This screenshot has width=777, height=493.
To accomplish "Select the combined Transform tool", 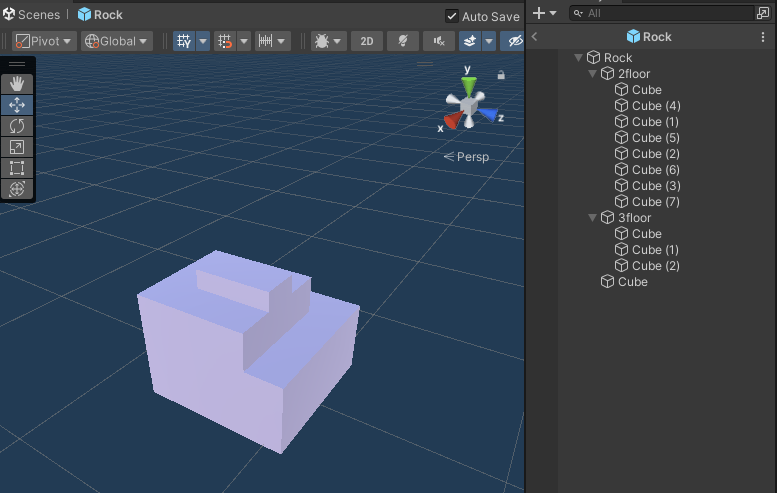I will pos(17,188).
